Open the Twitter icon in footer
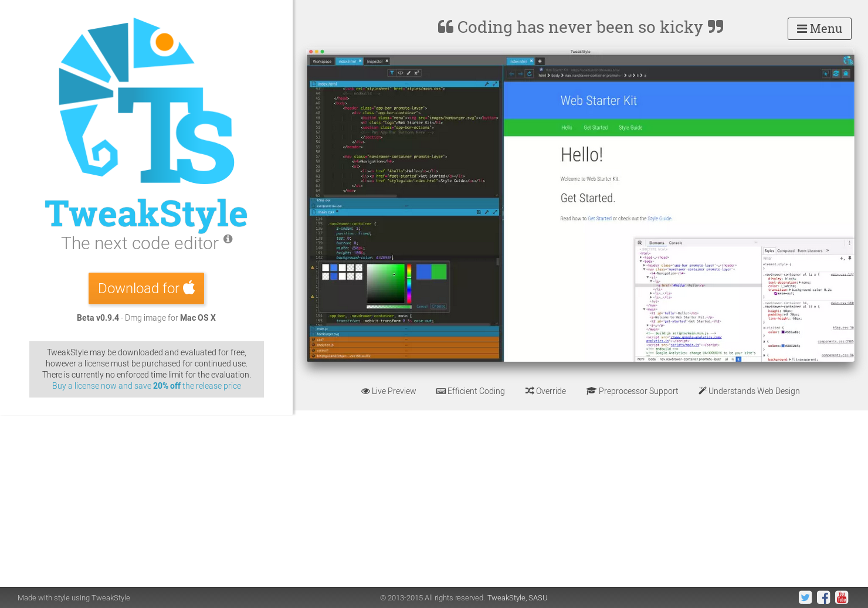The width and height of the screenshot is (868, 608). (x=805, y=597)
